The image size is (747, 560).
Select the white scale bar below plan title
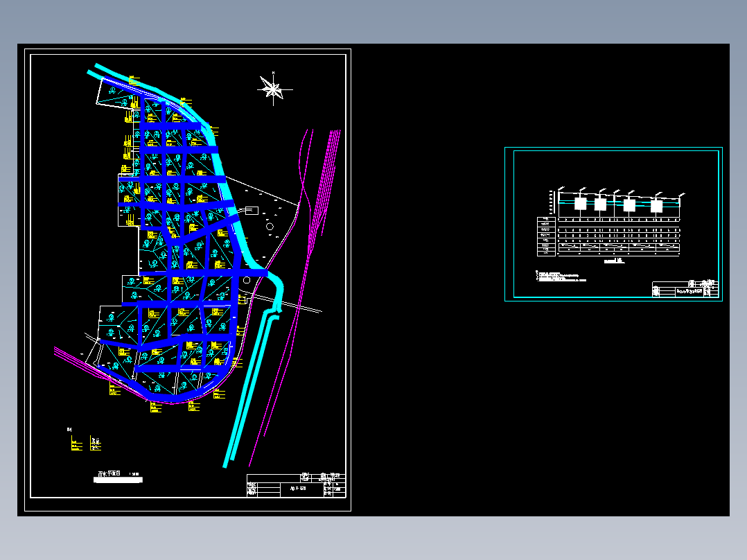pos(118,480)
